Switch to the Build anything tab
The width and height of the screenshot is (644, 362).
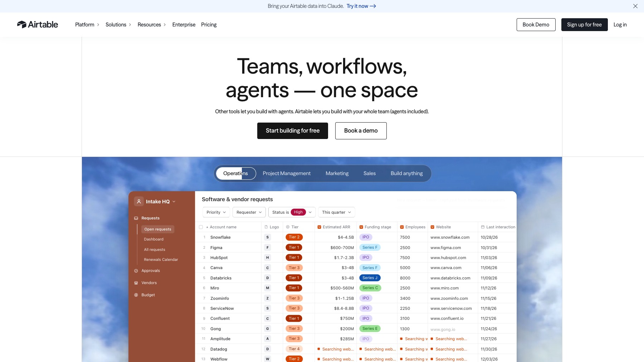pyautogui.click(x=407, y=173)
